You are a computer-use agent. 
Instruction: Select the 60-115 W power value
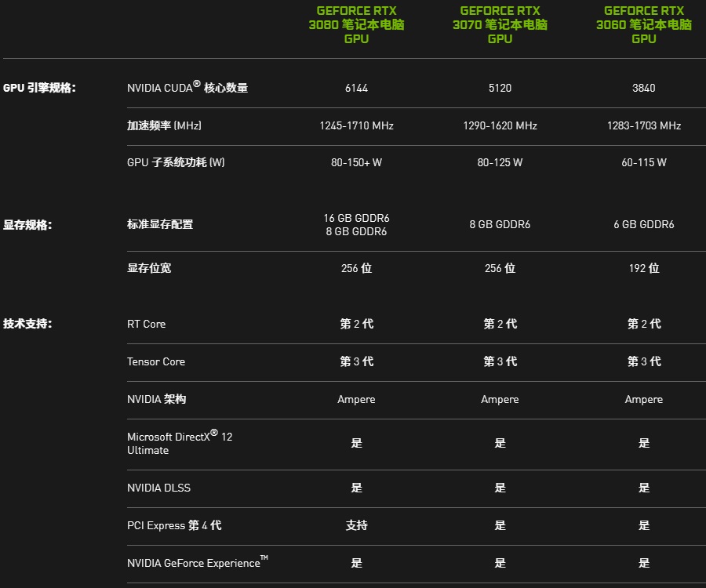[644, 162]
